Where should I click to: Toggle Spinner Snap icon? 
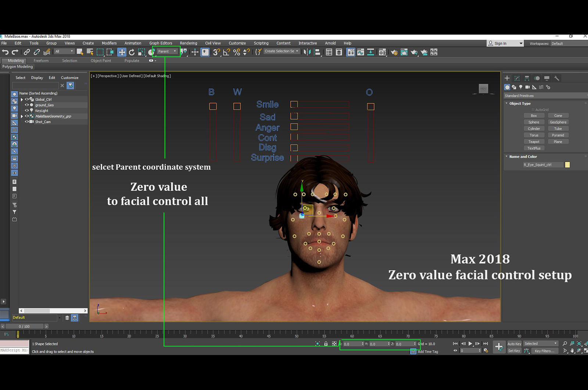pos(246,52)
